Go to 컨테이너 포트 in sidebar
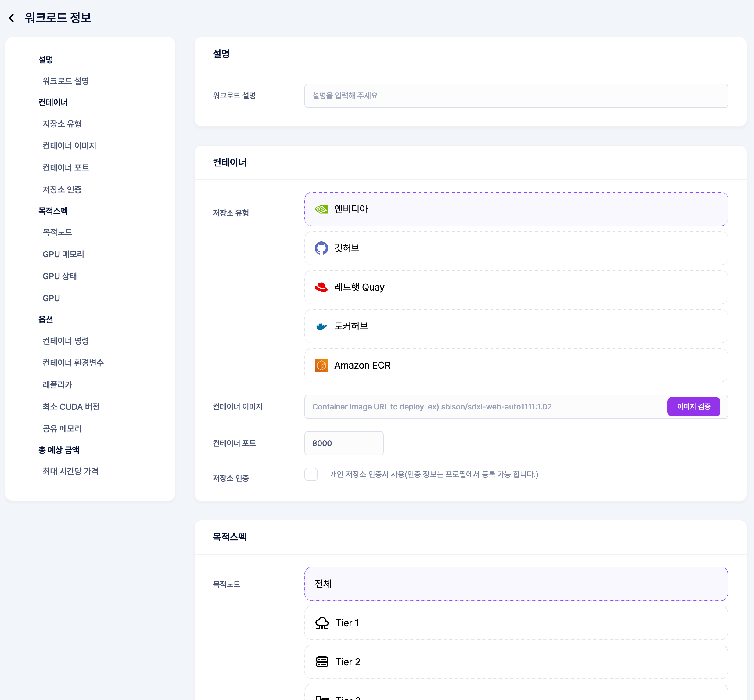 (x=66, y=168)
